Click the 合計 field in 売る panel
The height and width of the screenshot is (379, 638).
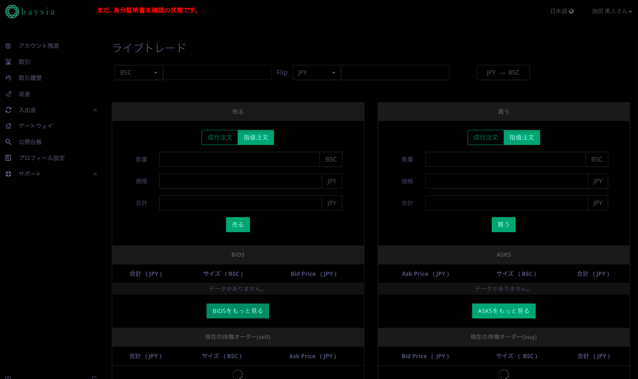click(240, 203)
